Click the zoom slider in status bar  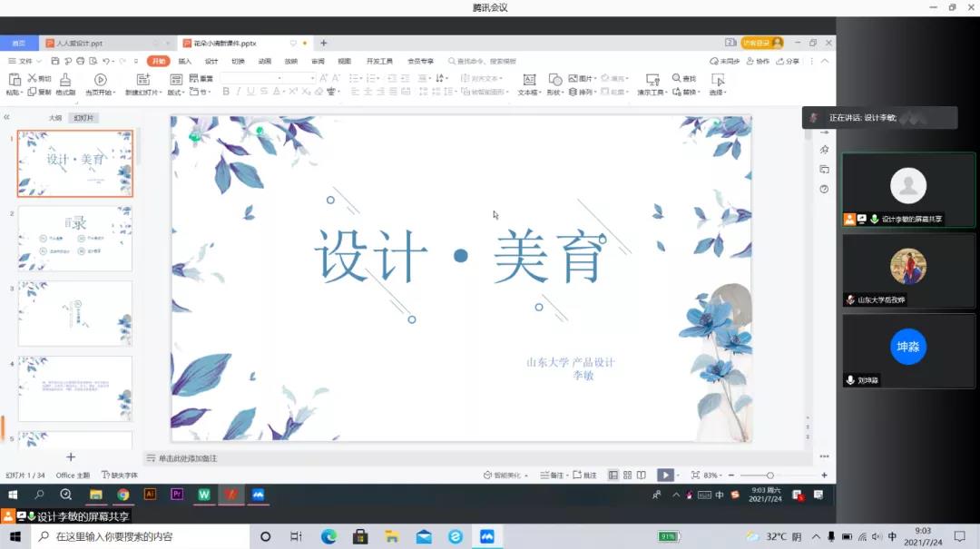tap(769, 475)
